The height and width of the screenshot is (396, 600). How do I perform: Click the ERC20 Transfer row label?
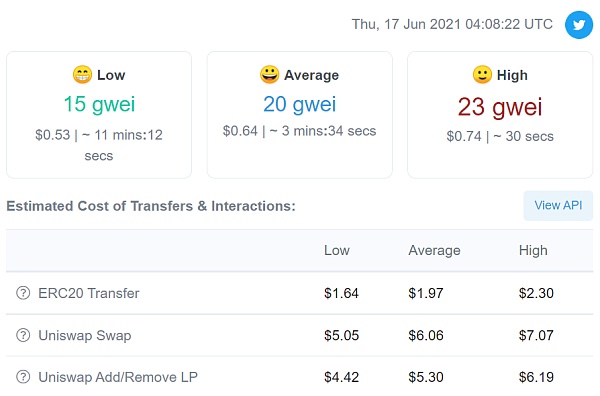[89, 293]
